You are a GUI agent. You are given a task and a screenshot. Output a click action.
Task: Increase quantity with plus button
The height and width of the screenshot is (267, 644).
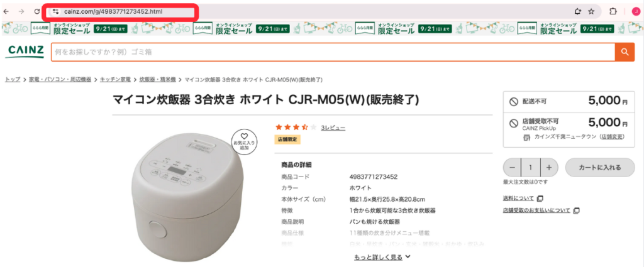click(549, 167)
